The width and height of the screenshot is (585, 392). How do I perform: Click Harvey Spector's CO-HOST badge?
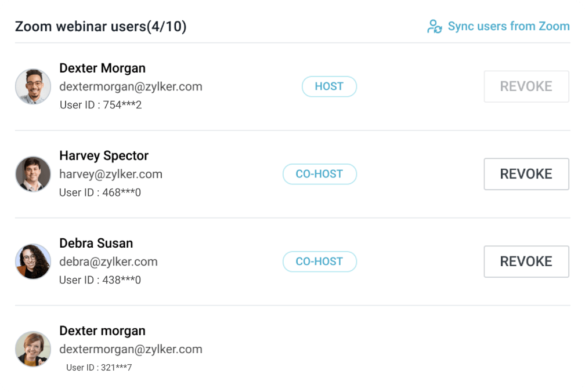(x=319, y=174)
